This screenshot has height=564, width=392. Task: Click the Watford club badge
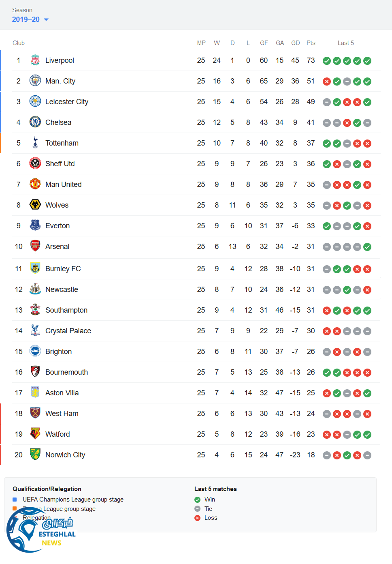pyautogui.click(x=35, y=434)
